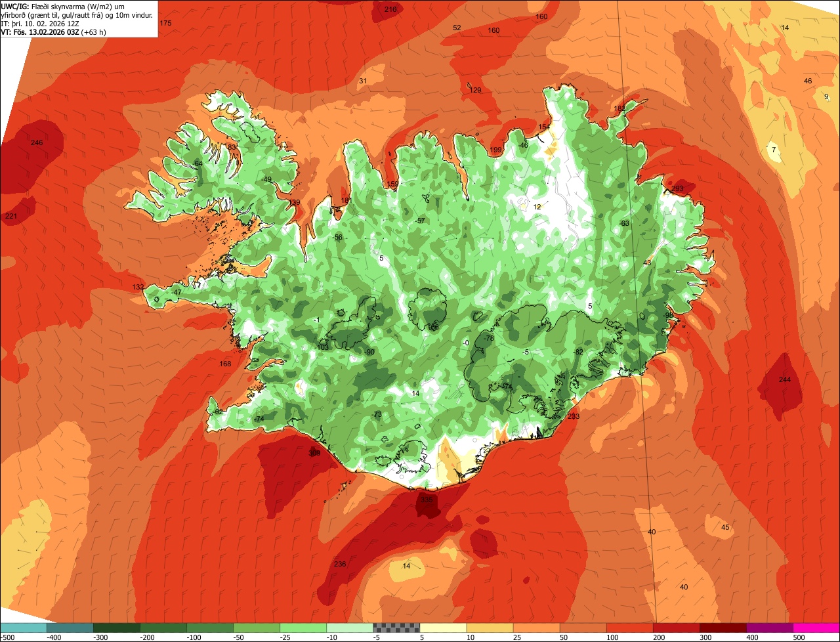
Task: Click the flux value 31 in the northern sea
Action: [363, 81]
